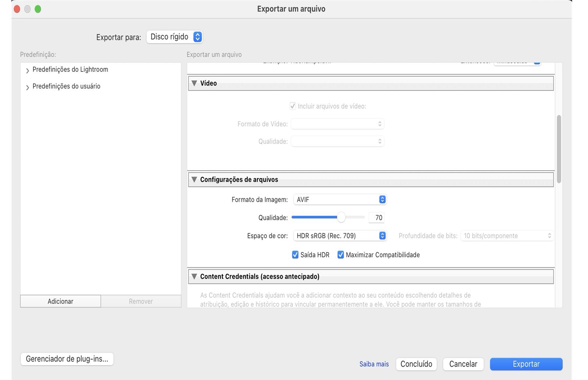The height and width of the screenshot is (380, 588).
Task: Click the Qualidade value field
Action: 377,217
